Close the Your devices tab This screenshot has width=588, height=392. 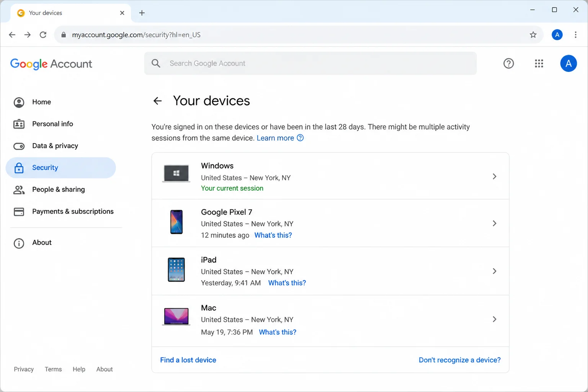(x=122, y=13)
